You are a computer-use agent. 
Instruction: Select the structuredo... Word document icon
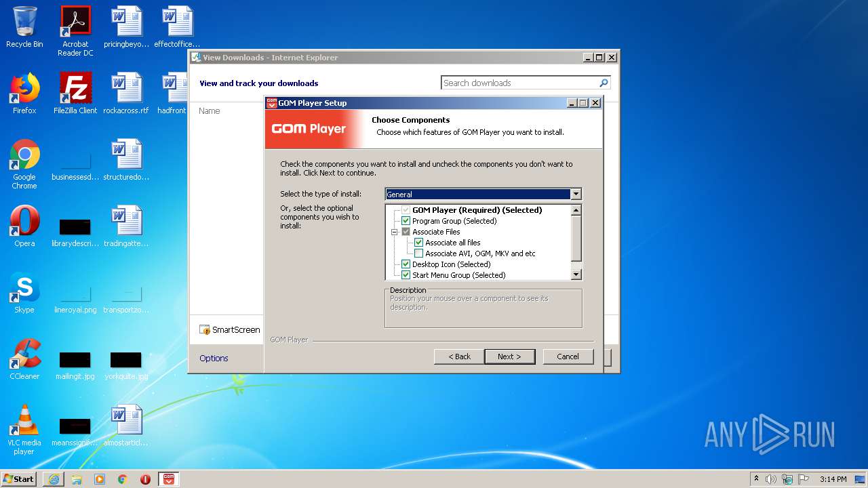[x=126, y=160]
